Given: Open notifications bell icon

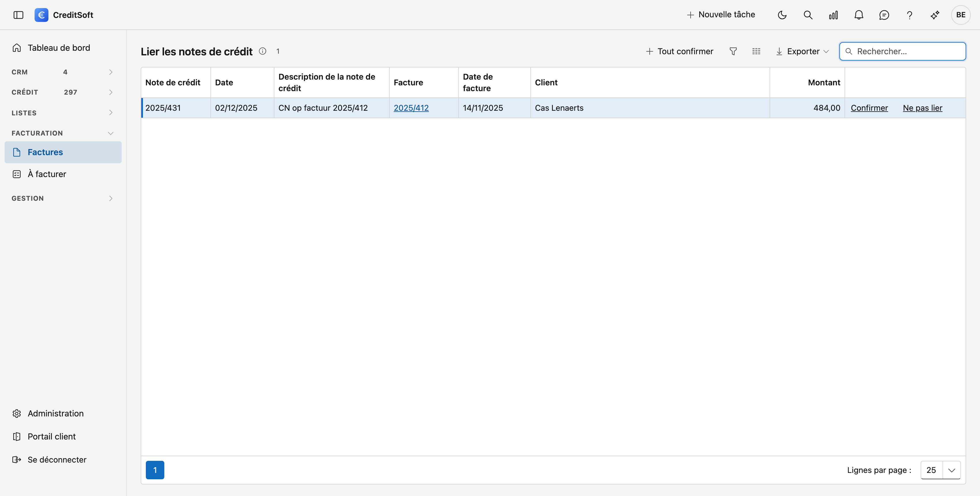Looking at the screenshot, I should coord(859,15).
